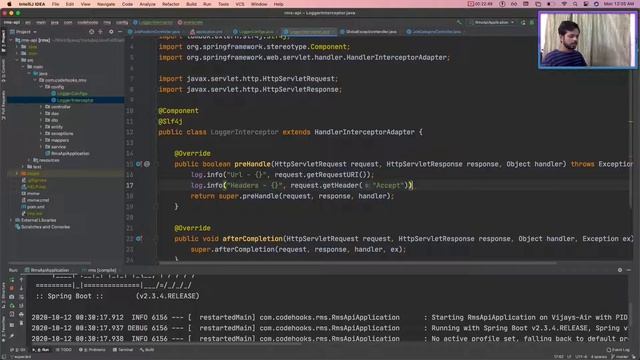
Task: Click override gutter icon beside preHandle
Action: 139,164
